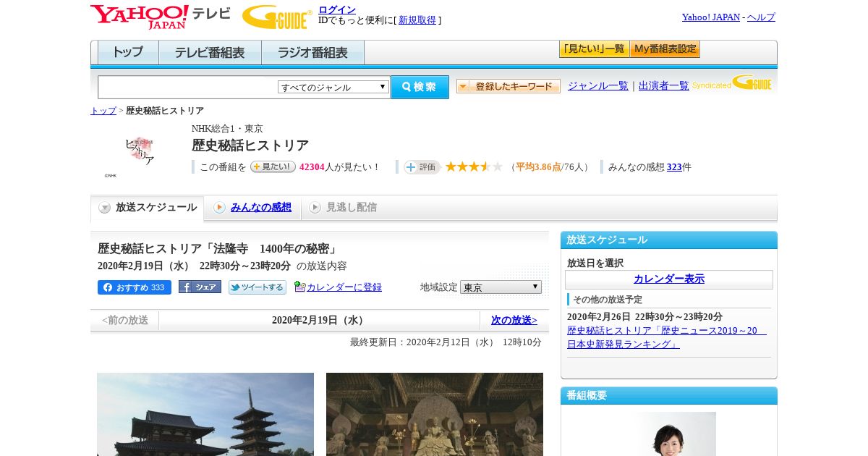Expand the すべてのジャンル genre dropdown

pos(333,88)
